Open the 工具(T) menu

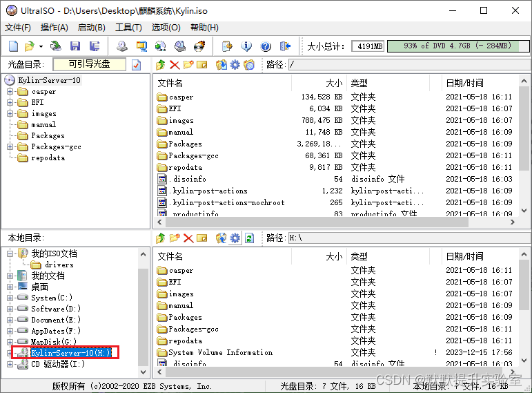(x=128, y=28)
